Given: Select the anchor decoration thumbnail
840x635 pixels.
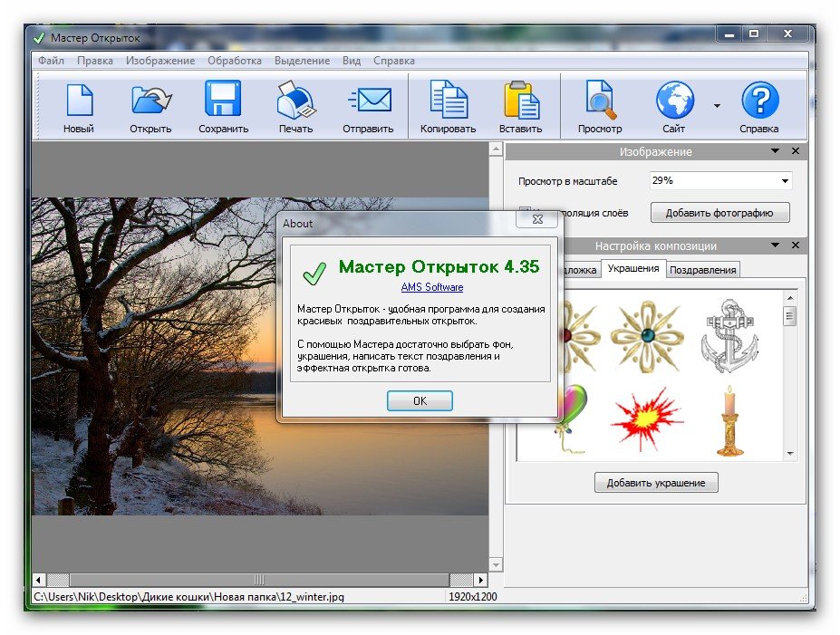Looking at the screenshot, I should click(x=729, y=335).
